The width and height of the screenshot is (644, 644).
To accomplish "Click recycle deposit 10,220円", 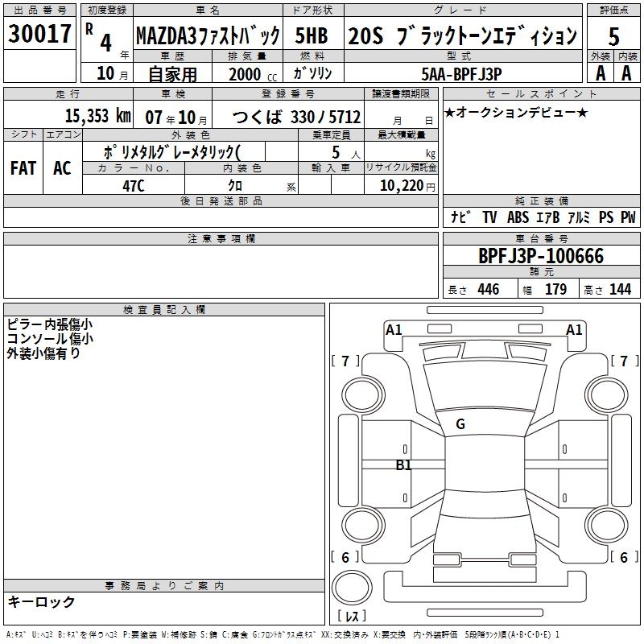I will (x=407, y=186).
